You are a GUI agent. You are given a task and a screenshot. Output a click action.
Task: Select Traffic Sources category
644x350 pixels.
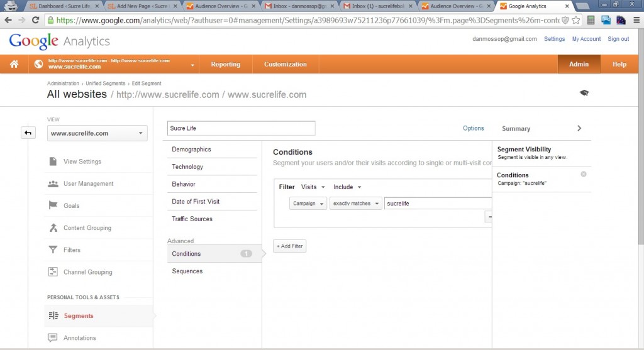(x=212, y=219)
